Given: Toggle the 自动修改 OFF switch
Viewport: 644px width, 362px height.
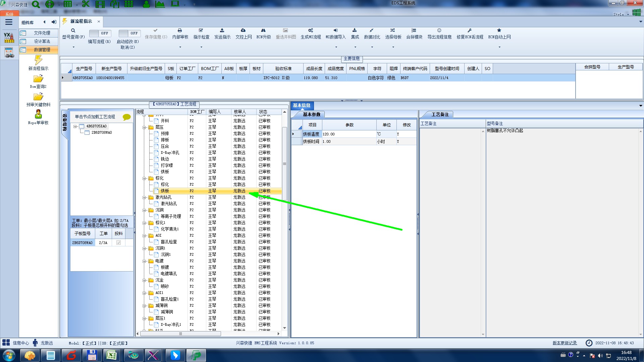Looking at the screenshot, I should 128,33.
